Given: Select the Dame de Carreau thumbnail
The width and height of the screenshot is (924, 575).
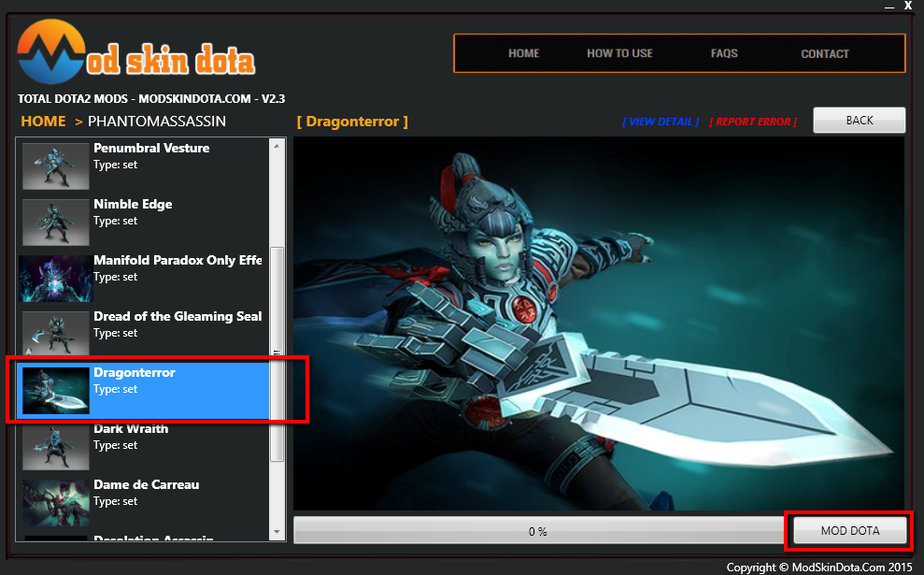Looking at the screenshot, I should coord(56,502).
